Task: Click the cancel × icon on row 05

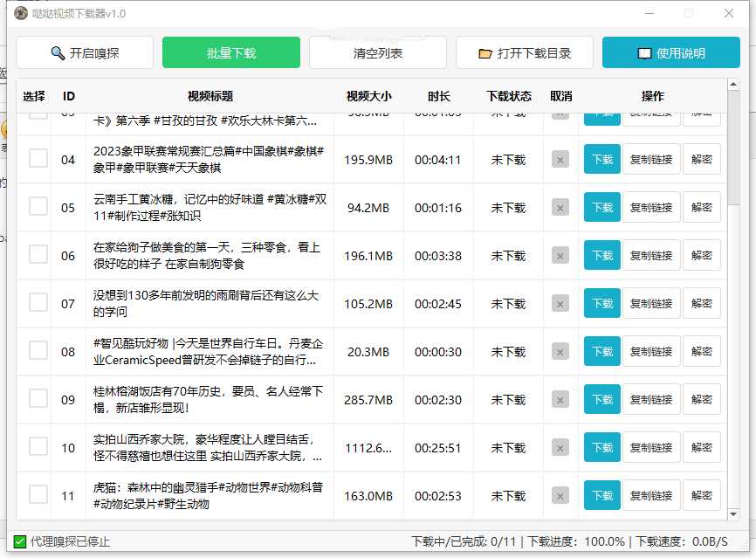Action: point(559,207)
